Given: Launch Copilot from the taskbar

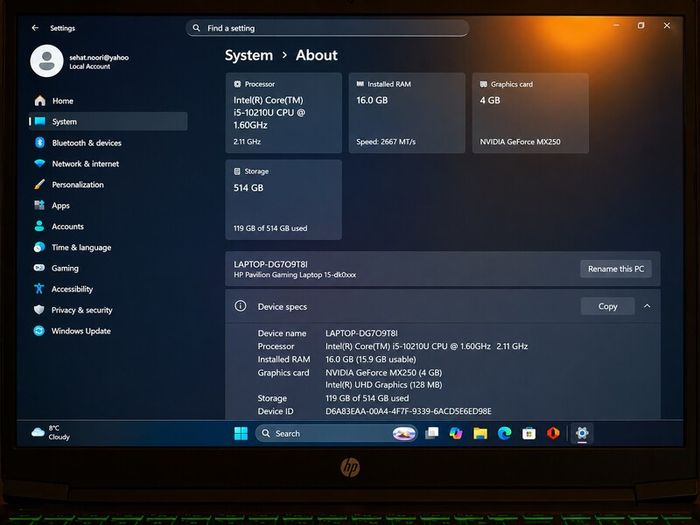Looking at the screenshot, I should (456, 433).
